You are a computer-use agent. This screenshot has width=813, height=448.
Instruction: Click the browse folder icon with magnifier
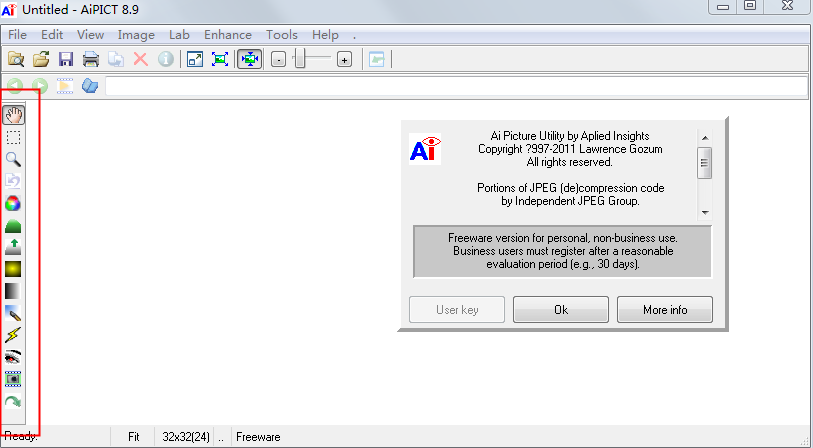tap(16, 59)
